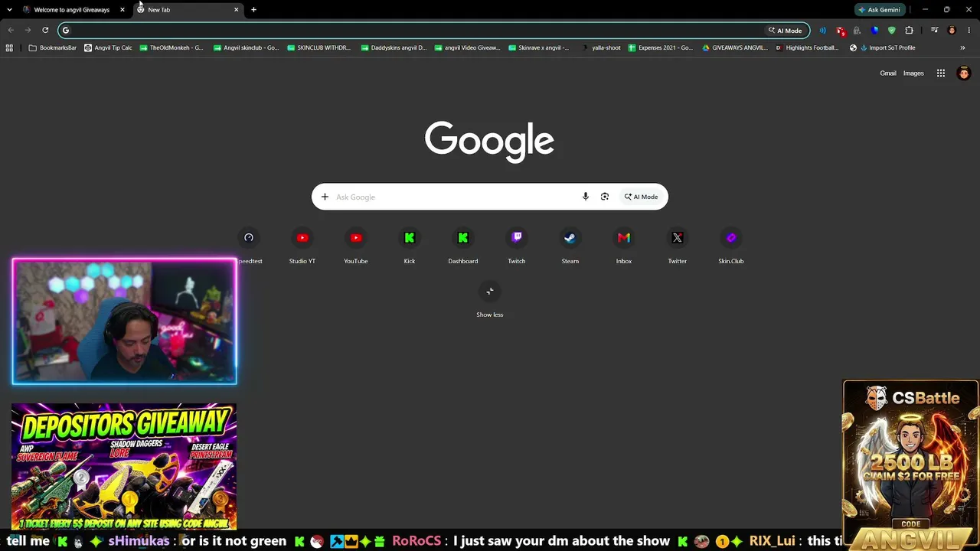Open the Steam shortcut tile
Image resolution: width=980 pixels, height=551 pixels.
click(570, 246)
